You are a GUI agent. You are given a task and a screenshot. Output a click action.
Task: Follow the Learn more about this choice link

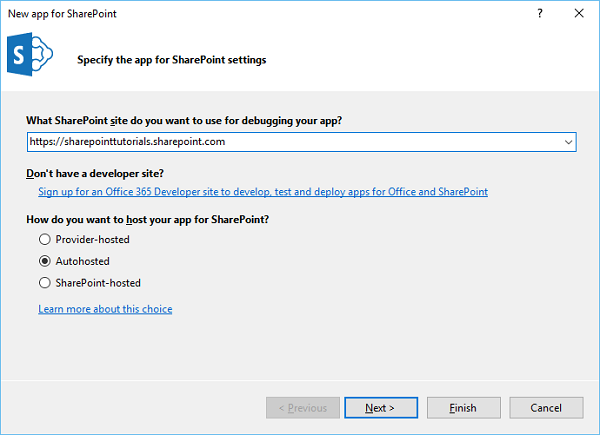click(x=105, y=309)
